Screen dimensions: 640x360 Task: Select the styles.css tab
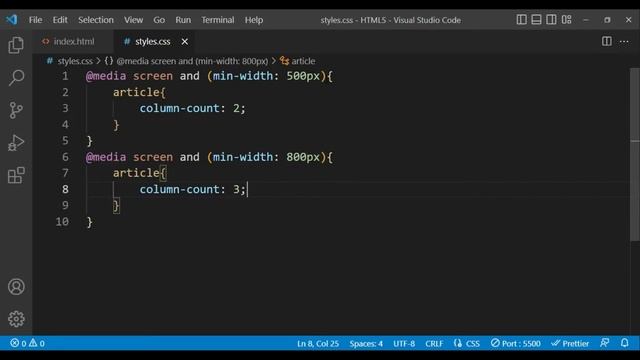tap(153, 42)
